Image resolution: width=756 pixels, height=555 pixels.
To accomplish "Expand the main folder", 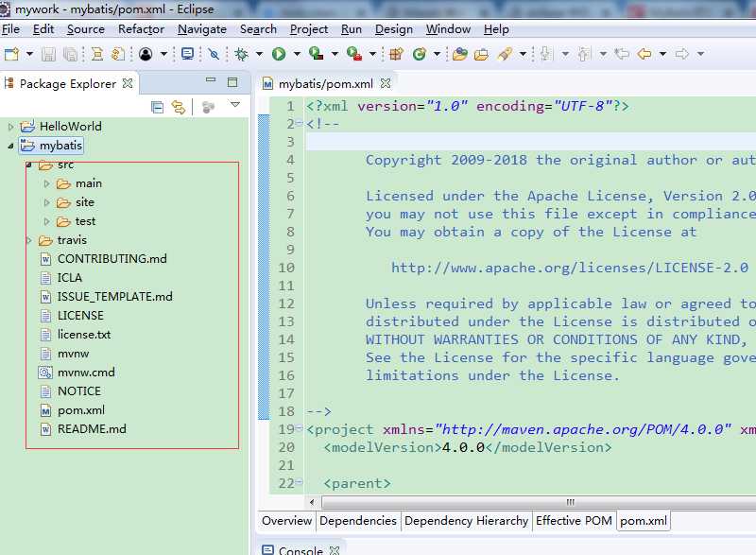I will (46, 183).
